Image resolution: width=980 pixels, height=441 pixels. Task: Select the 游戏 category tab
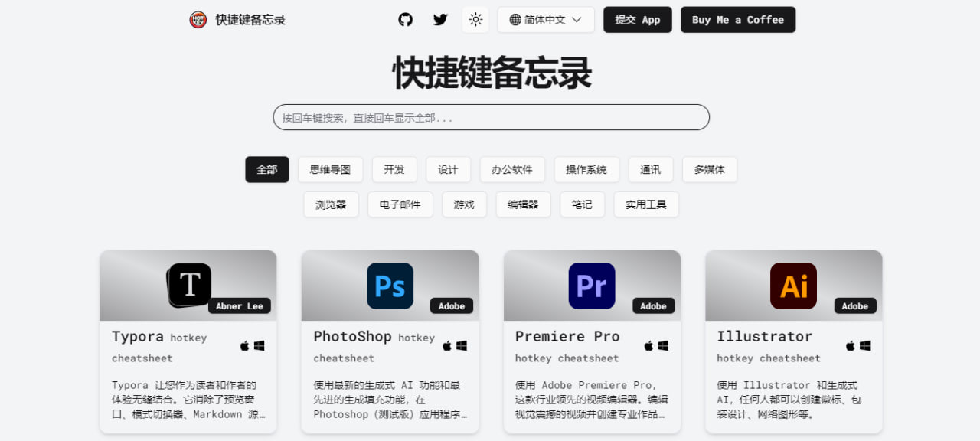pyautogui.click(x=464, y=204)
